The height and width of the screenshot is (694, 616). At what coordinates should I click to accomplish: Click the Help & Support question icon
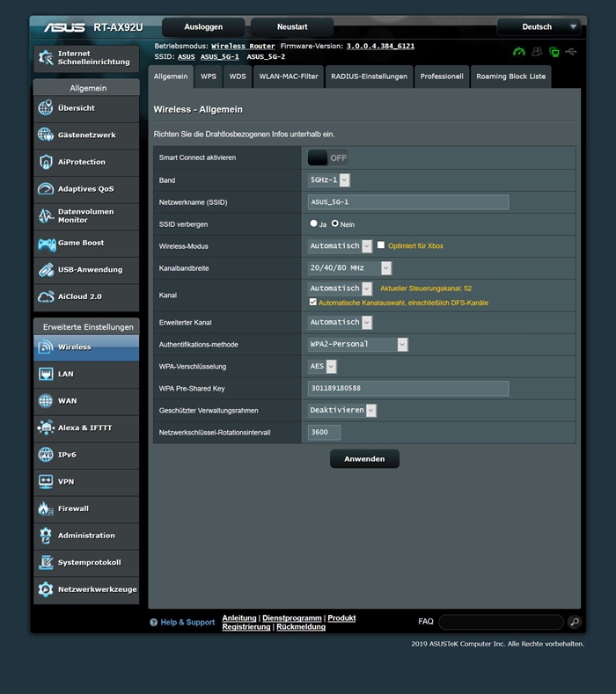pos(154,622)
